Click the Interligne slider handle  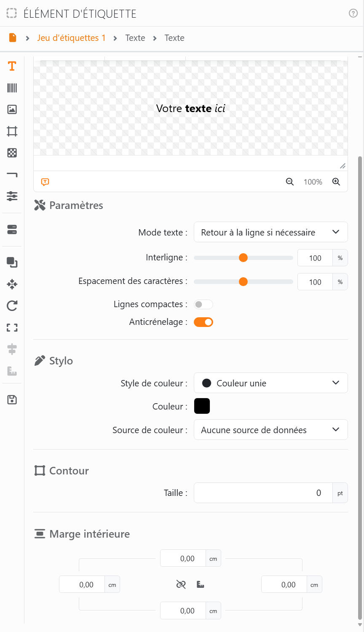tap(243, 258)
